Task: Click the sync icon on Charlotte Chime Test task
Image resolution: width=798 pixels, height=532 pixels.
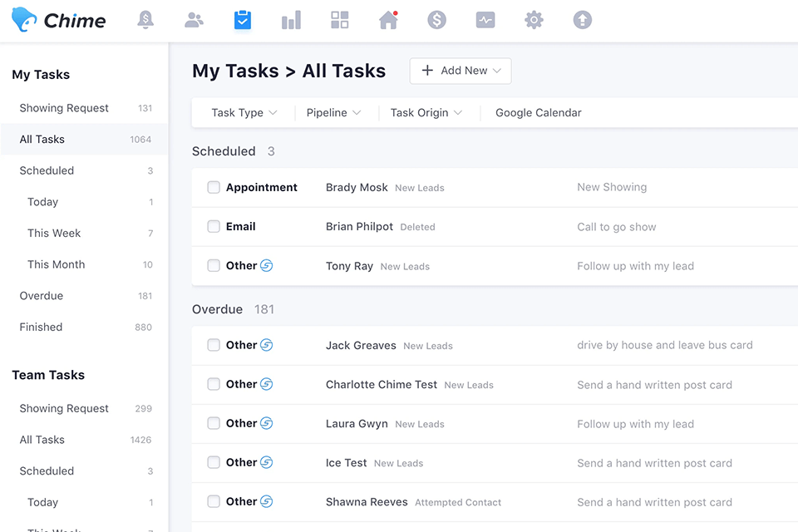Action: [x=267, y=384]
